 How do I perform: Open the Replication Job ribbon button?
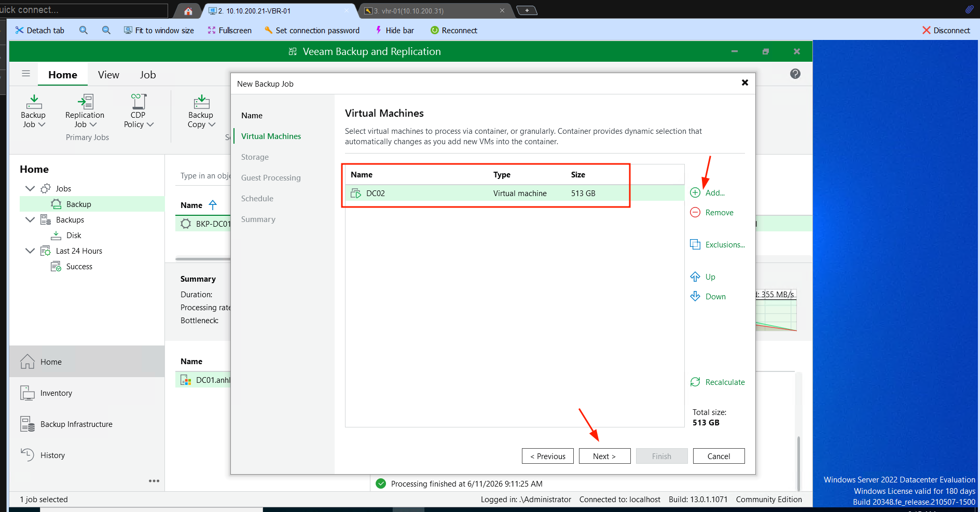point(85,111)
